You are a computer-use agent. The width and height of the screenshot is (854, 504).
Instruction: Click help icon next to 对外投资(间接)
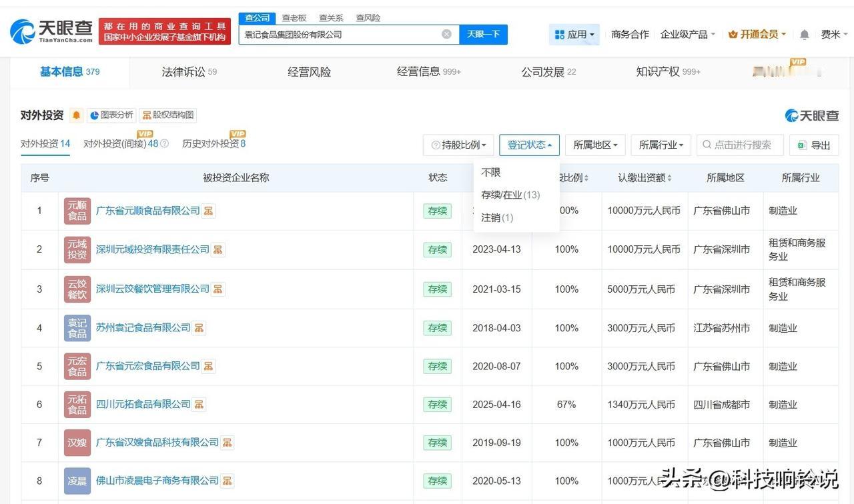point(165,144)
